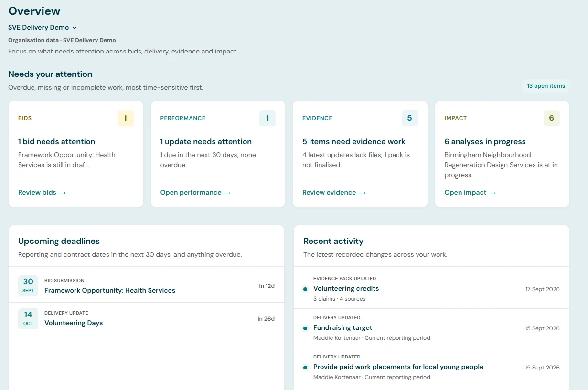Open the '1 bid needs attention' card heading
The image size is (588, 390).
tap(56, 142)
